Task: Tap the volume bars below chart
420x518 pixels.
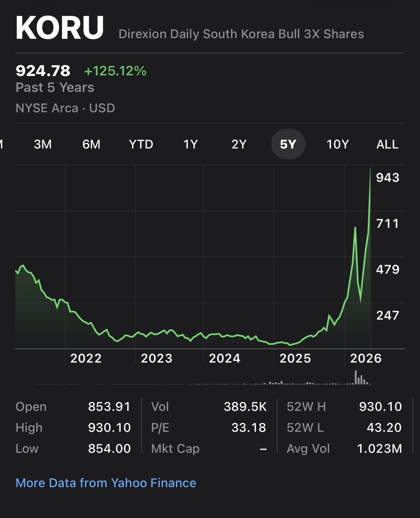Action: click(x=361, y=378)
